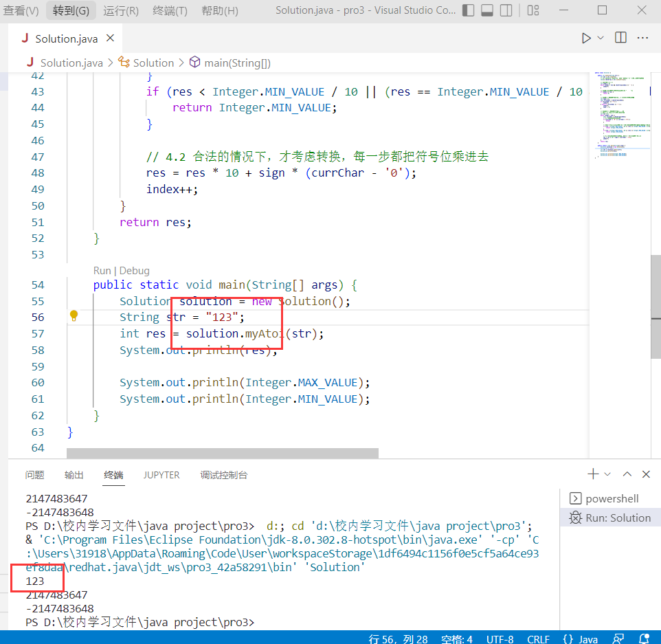Click the index++; statement on line 49

click(172, 190)
